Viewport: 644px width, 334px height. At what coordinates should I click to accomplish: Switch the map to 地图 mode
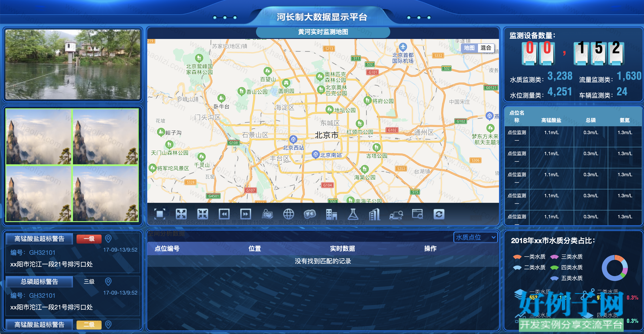469,48
